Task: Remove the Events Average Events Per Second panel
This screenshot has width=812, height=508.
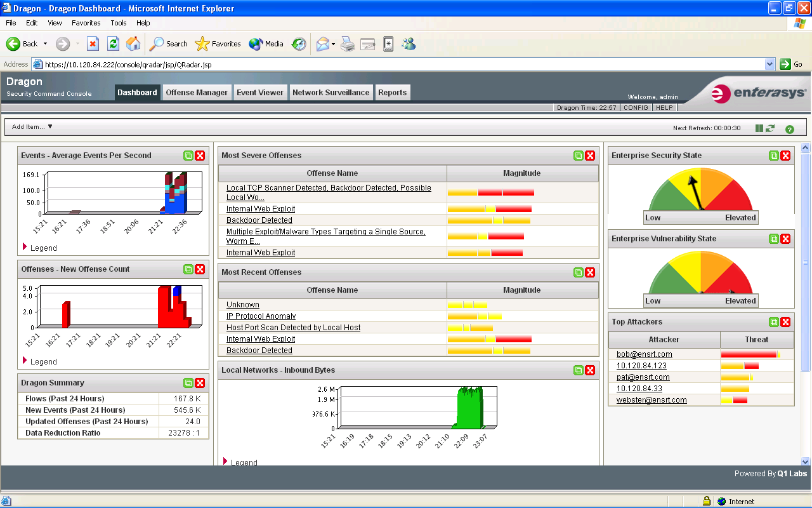Action: click(200, 156)
